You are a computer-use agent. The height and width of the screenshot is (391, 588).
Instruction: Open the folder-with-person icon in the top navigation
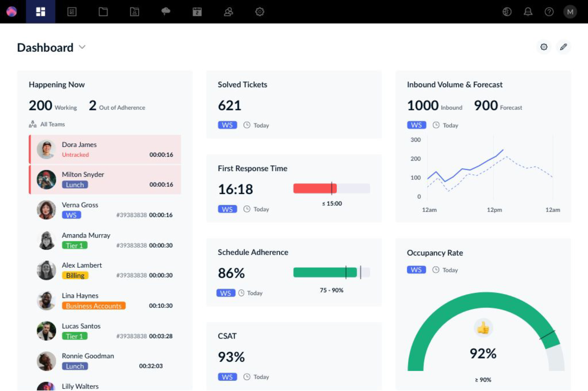(134, 12)
